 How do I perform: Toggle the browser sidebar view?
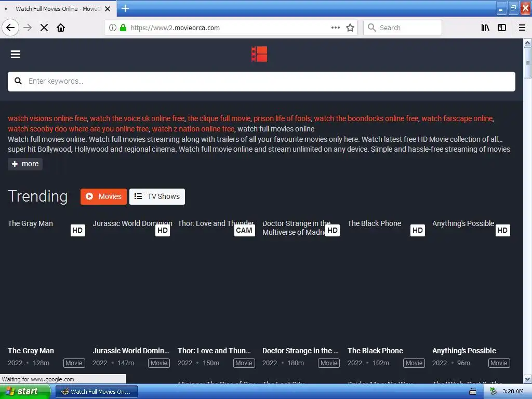(502, 28)
